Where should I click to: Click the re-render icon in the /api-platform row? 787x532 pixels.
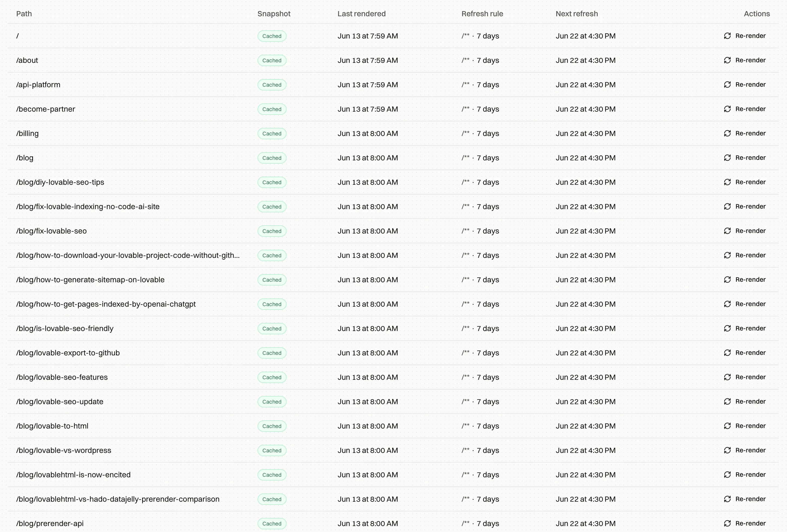pyautogui.click(x=727, y=85)
